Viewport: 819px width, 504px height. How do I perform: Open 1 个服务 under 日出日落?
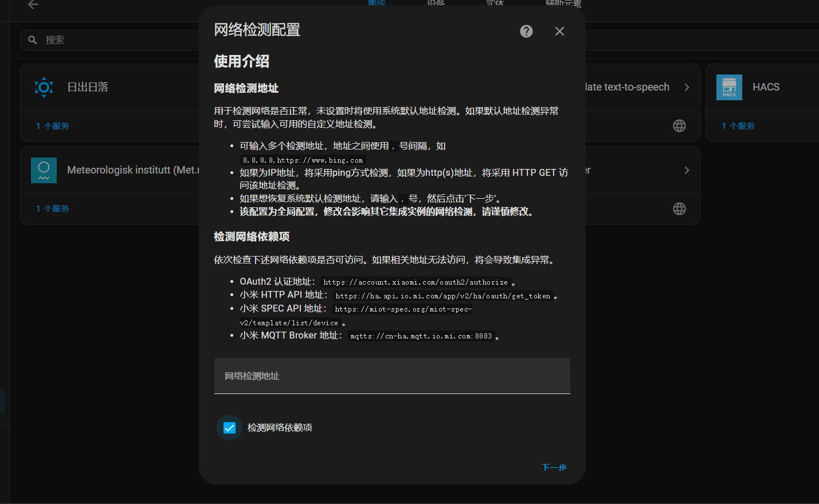53,126
